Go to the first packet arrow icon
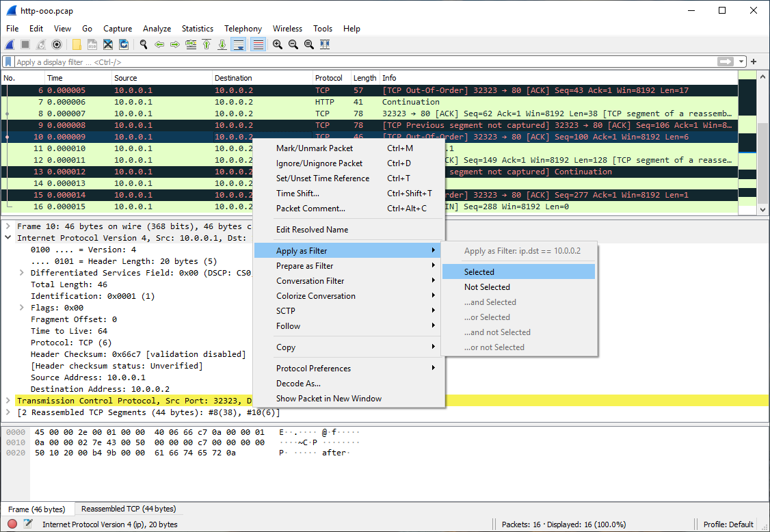Image resolution: width=770 pixels, height=532 pixels. point(207,44)
